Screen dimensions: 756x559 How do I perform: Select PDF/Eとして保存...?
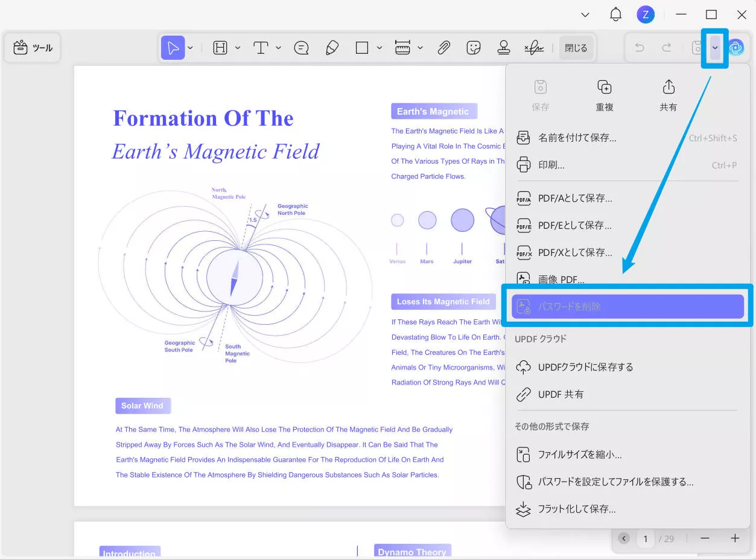(626, 225)
